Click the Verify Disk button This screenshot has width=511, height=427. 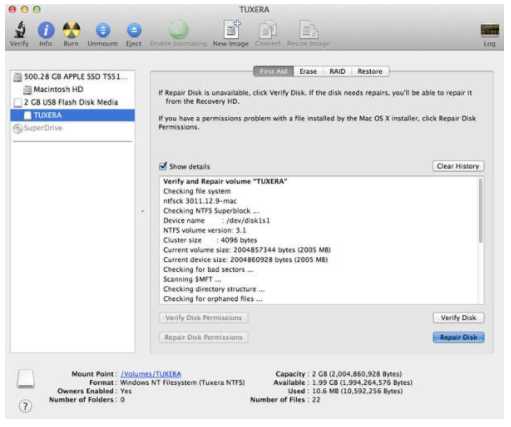458,318
